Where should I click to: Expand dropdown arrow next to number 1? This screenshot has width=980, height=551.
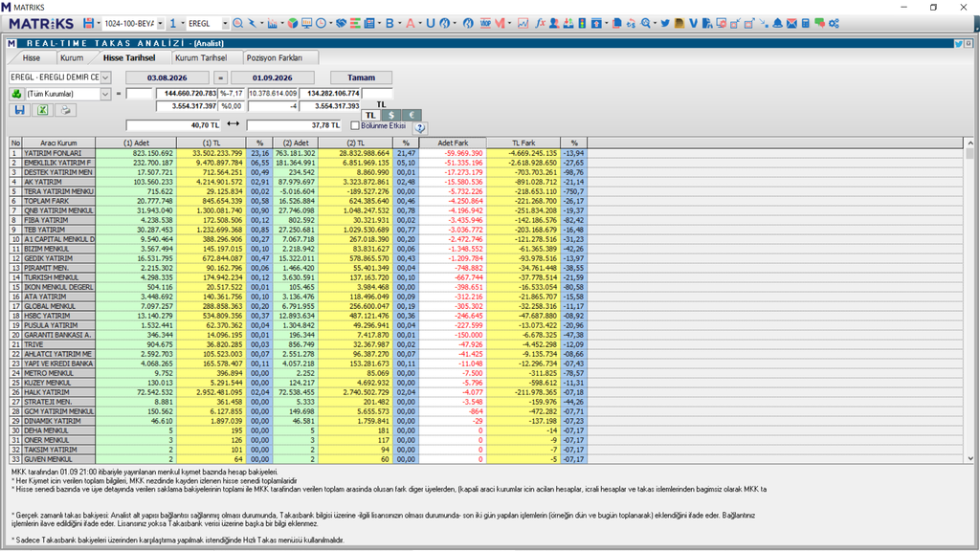[183, 23]
